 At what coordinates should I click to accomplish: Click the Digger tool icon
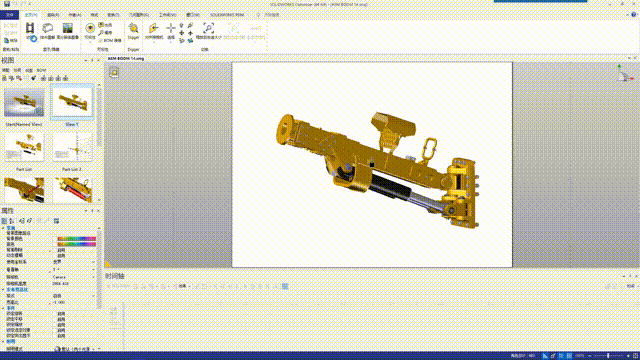(133, 29)
